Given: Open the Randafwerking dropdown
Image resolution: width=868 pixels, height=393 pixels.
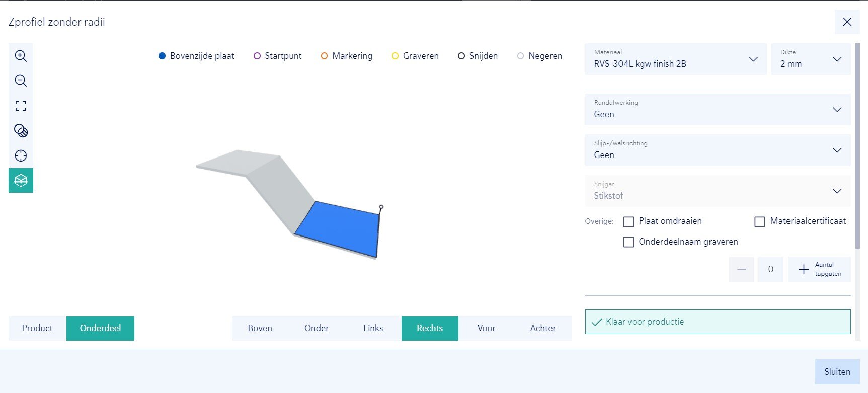Looking at the screenshot, I should click(718, 109).
